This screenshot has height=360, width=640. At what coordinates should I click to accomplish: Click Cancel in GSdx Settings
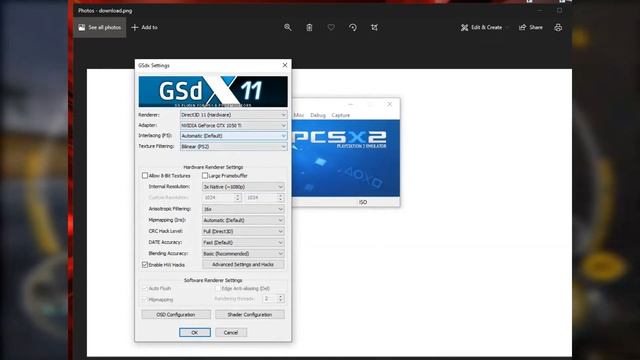point(231,332)
